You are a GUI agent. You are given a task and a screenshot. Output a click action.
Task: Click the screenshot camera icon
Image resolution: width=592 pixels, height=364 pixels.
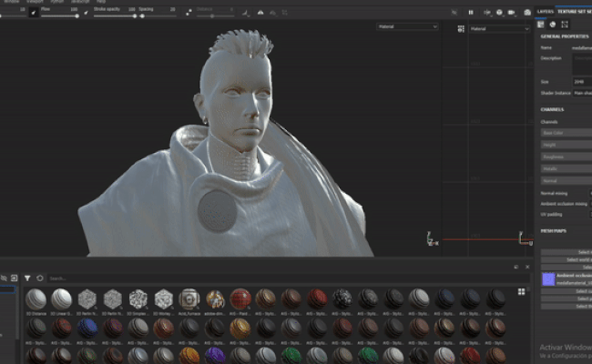click(x=527, y=13)
